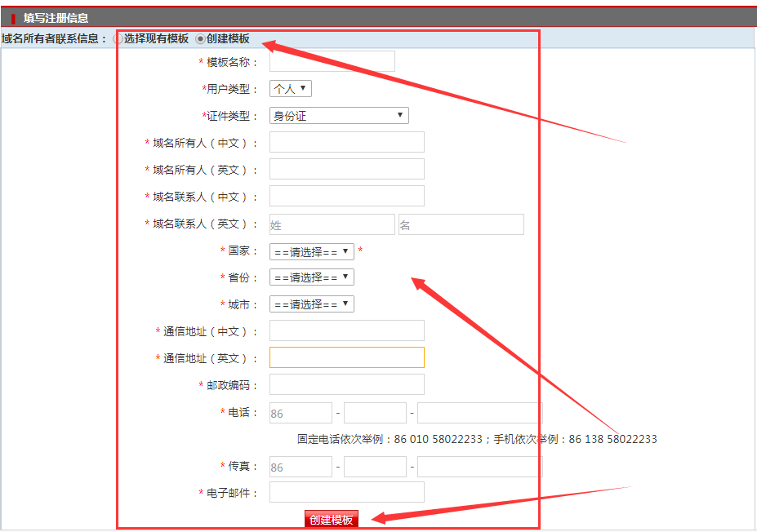Click the 名 field for English contact name
Image resolution: width=757 pixels, height=532 pixels.
461,224
